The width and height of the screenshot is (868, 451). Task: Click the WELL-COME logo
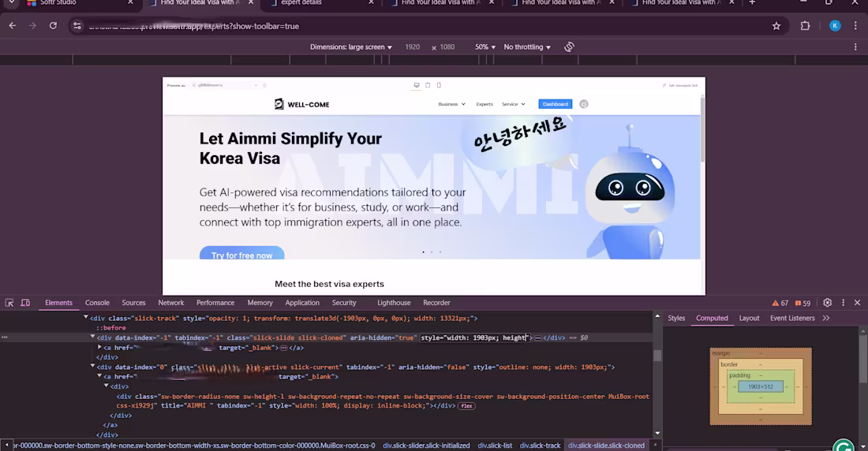tap(301, 104)
